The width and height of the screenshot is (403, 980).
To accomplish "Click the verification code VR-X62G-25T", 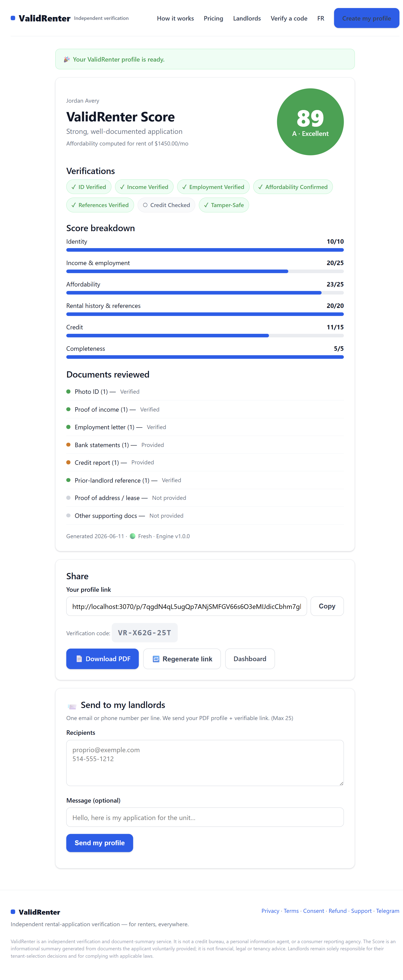I will [144, 633].
